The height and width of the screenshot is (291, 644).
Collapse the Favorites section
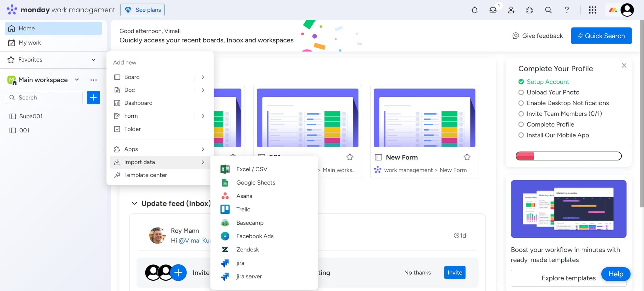[x=93, y=59]
